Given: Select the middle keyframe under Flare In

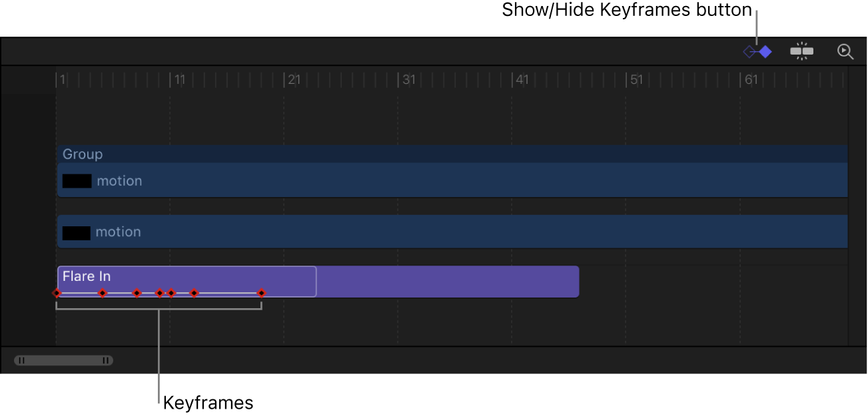Looking at the screenshot, I should 160,292.
